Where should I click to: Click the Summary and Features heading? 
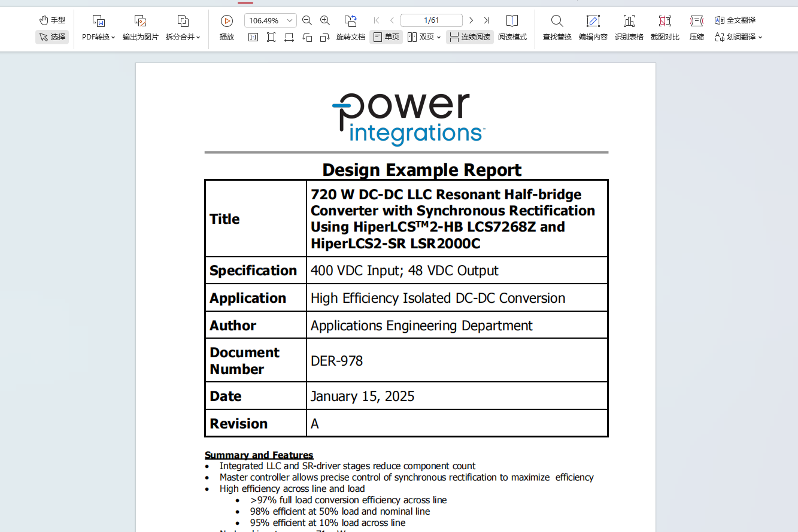point(259,455)
